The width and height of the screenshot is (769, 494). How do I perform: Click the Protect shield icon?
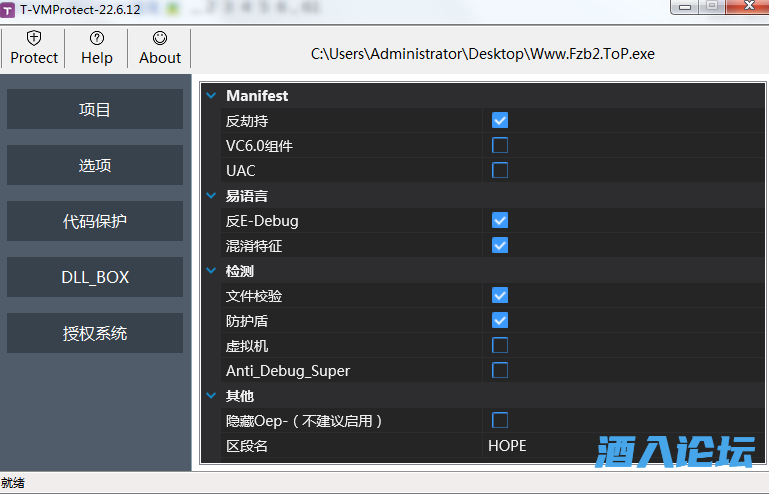pos(34,38)
